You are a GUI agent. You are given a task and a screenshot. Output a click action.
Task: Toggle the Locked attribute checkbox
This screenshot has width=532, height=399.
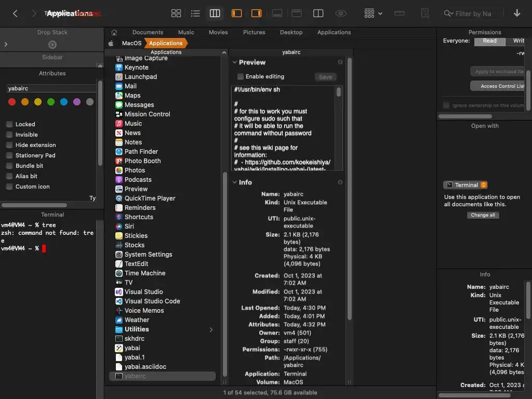pyautogui.click(x=9, y=124)
